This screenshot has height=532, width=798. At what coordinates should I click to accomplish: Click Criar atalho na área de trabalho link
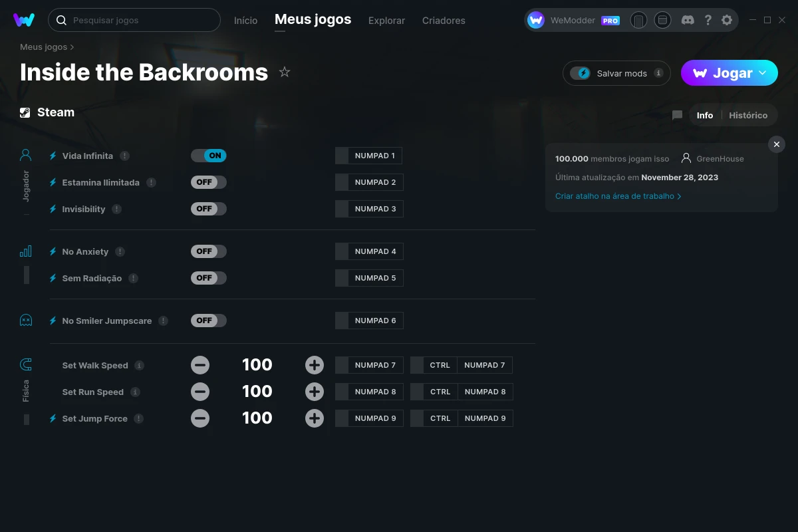(618, 196)
